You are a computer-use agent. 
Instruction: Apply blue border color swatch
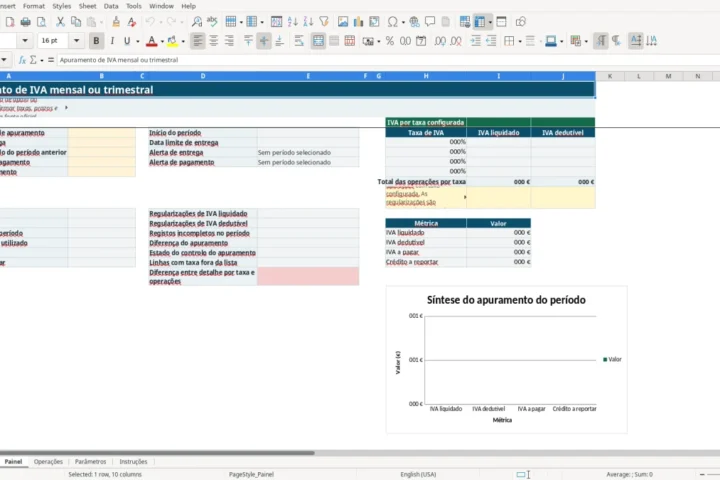tap(551, 41)
